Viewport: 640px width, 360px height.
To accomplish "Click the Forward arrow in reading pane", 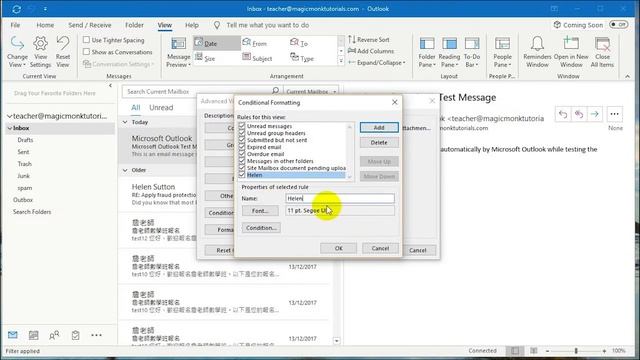I will click(x=594, y=114).
